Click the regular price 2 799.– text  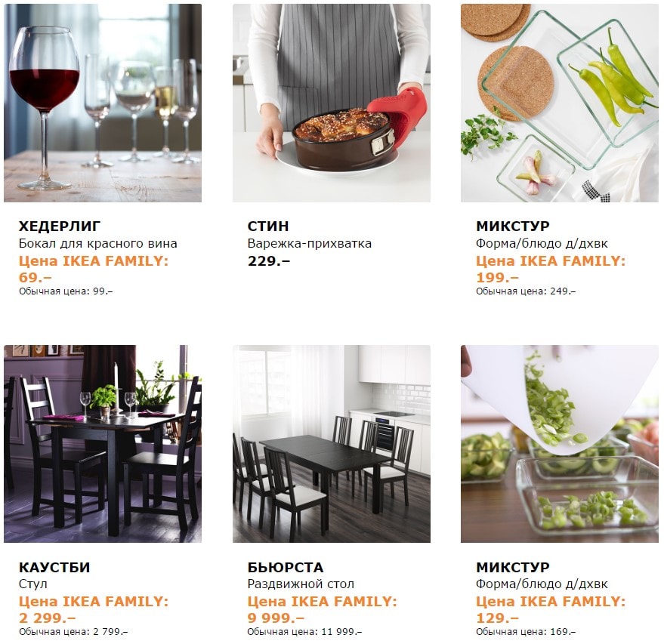pyautogui.click(x=73, y=632)
